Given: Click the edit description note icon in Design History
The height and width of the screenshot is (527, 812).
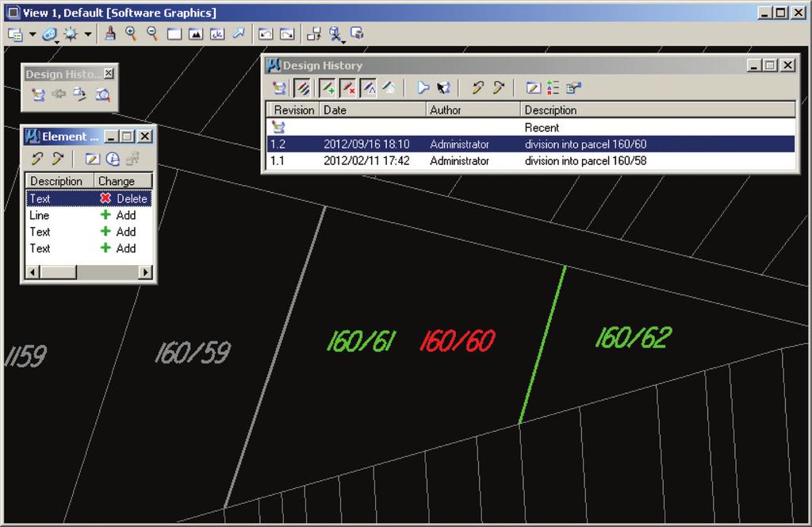Looking at the screenshot, I should (x=533, y=88).
